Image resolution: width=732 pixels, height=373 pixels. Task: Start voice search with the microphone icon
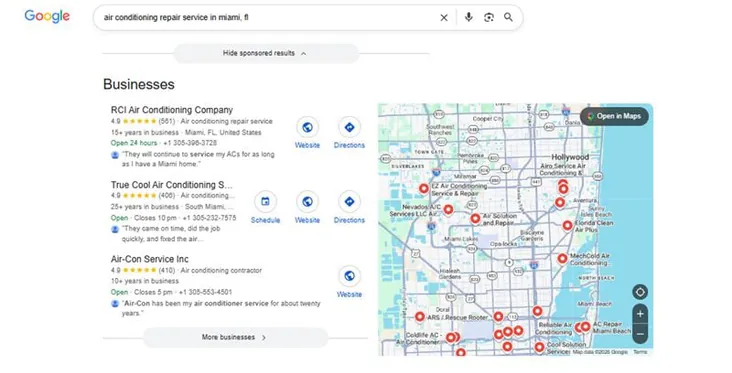pos(469,17)
